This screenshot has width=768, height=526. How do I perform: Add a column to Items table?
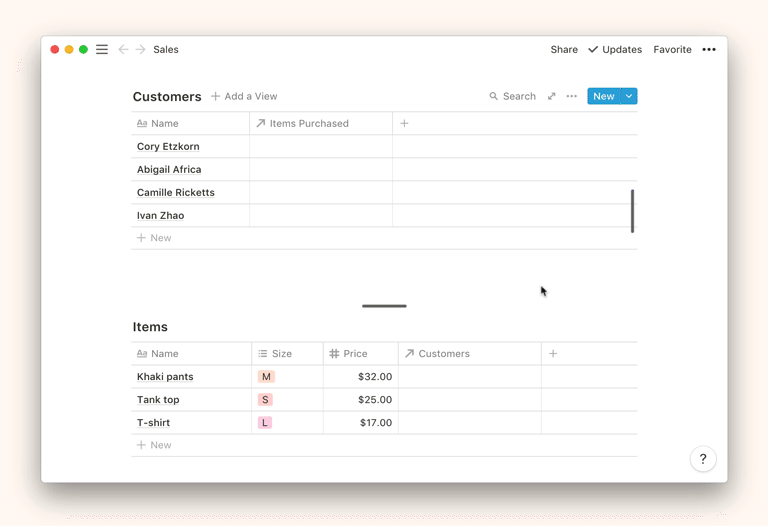(x=553, y=353)
